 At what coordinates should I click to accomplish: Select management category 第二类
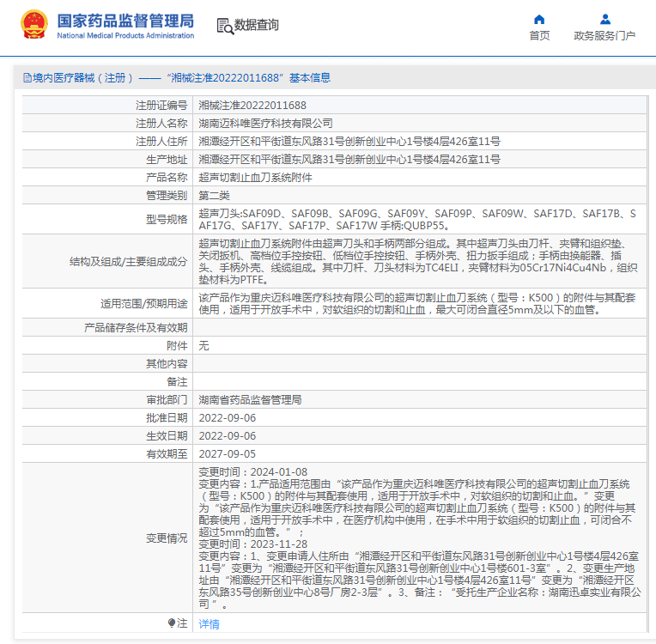(x=214, y=196)
